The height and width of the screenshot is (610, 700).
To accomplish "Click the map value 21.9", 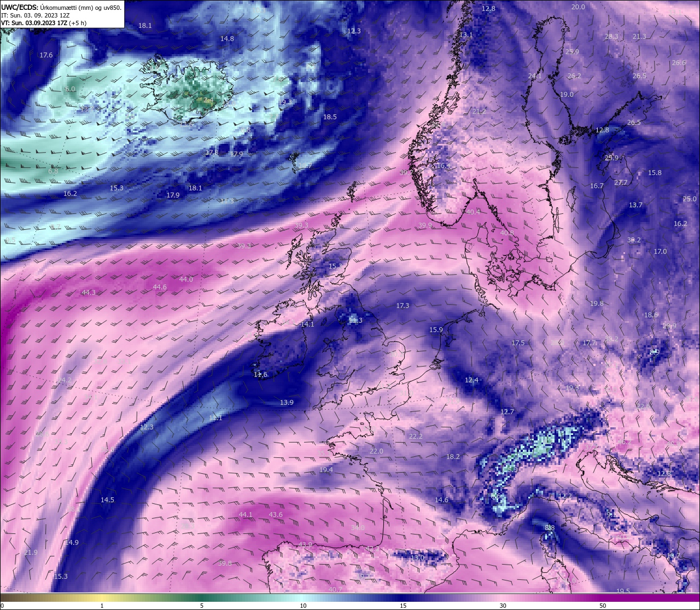I will click(31, 553).
